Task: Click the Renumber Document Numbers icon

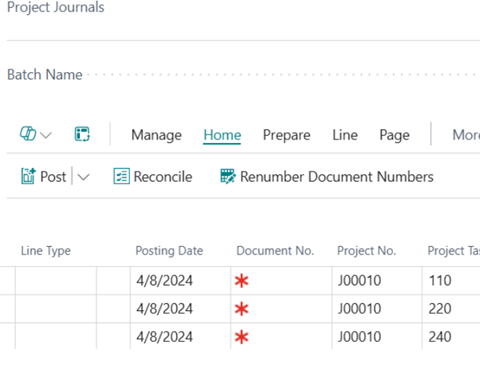Action: tap(228, 176)
